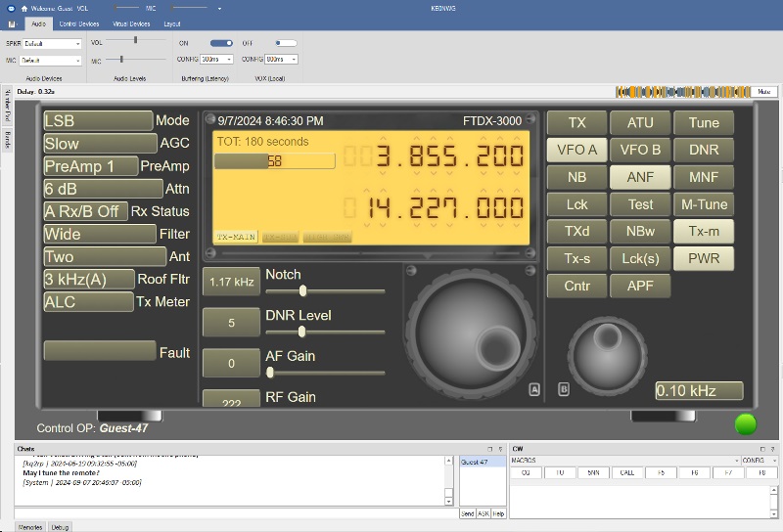The width and height of the screenshot is (783, 532).
Task: Click the CALL CW macro button
Action: (x=627, y=472)
